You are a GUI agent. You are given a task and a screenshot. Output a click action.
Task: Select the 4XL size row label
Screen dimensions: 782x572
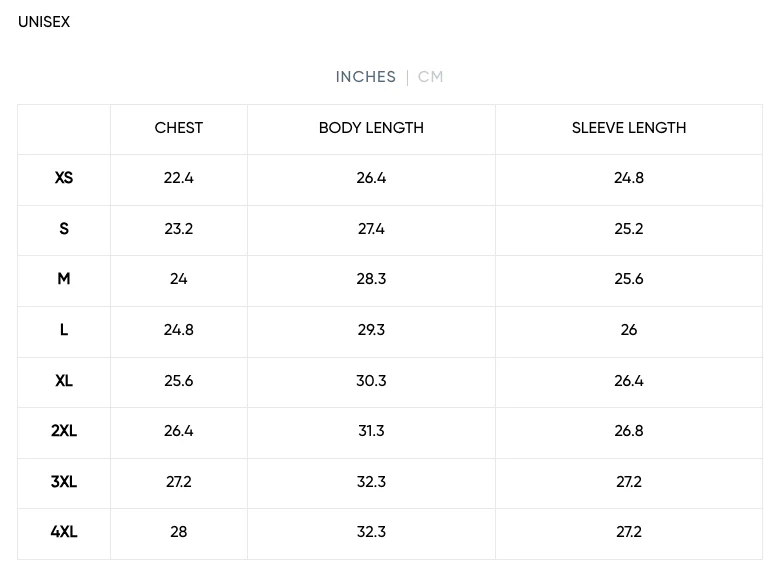click(64, 532)
